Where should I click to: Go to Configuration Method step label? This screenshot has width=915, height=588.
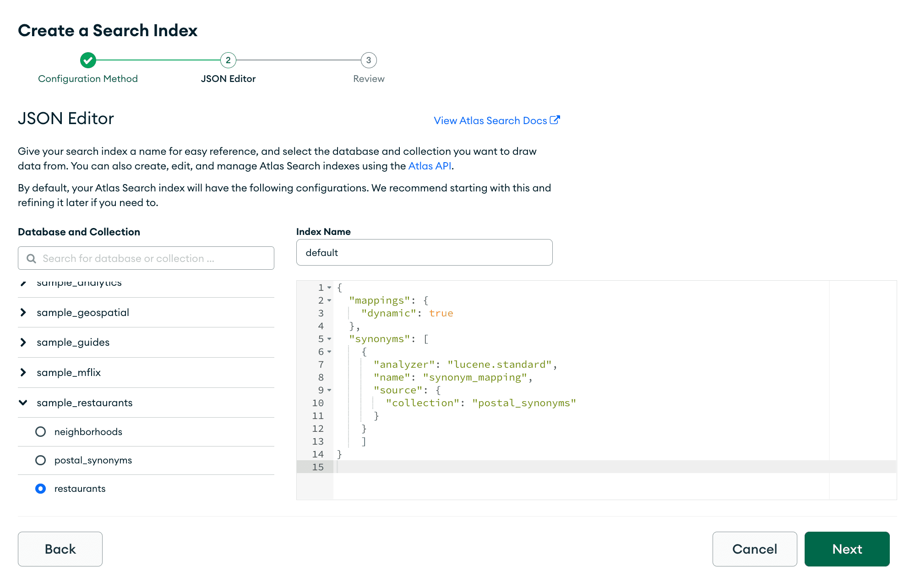(88, 79)
